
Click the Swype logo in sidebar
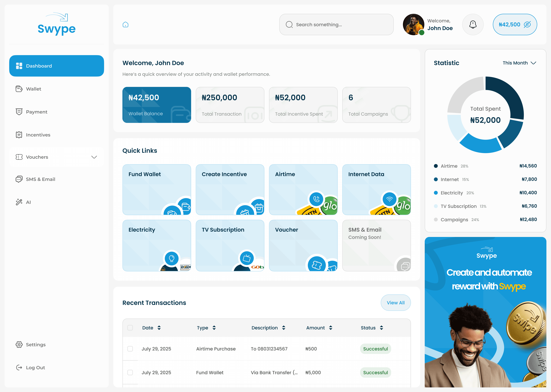57,24
